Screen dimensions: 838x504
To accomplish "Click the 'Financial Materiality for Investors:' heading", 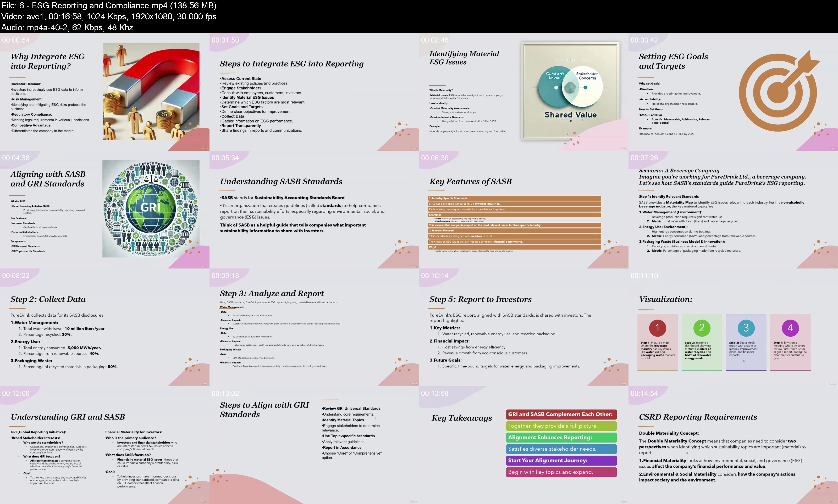I will point(133,432).
